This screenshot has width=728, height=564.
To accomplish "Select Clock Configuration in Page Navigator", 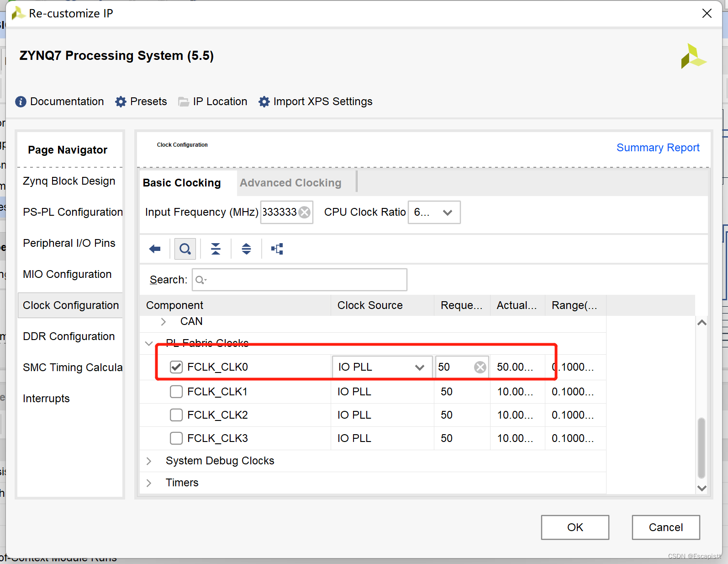I will (x=70, y=305).
